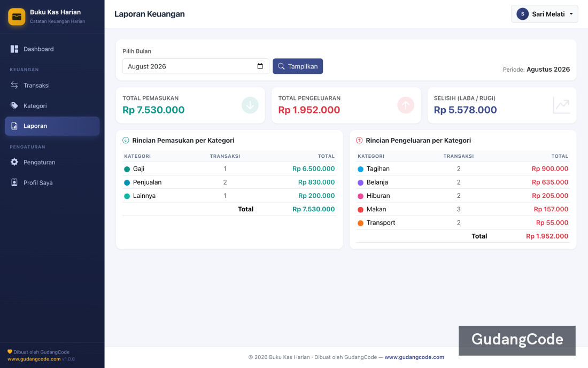
Task: Click the Sari Melati avatar circle
Action: click(x=522, y=14)
